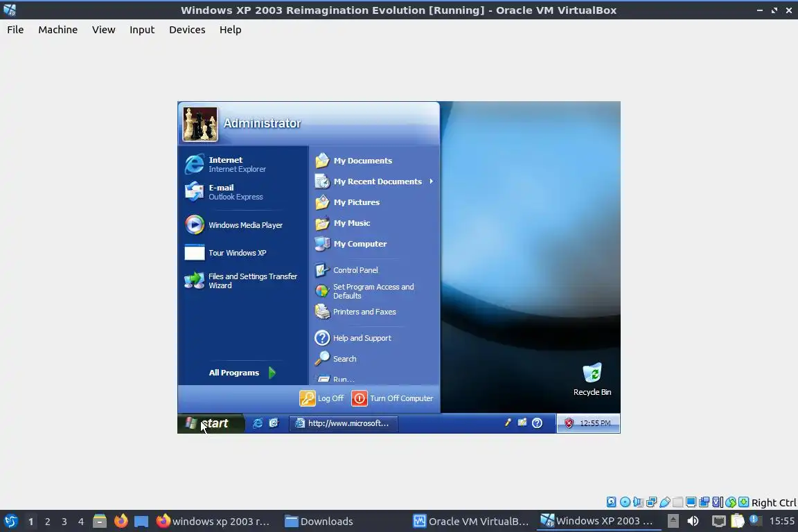Click the Log Off button
The width and height of the screenshot is (798, 532).
click(x=322, y=398)
